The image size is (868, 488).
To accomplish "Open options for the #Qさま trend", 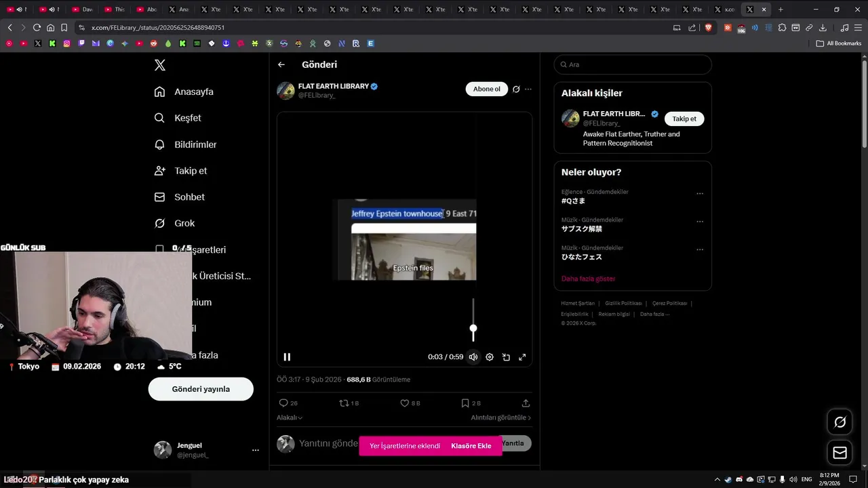I will 700,193.
